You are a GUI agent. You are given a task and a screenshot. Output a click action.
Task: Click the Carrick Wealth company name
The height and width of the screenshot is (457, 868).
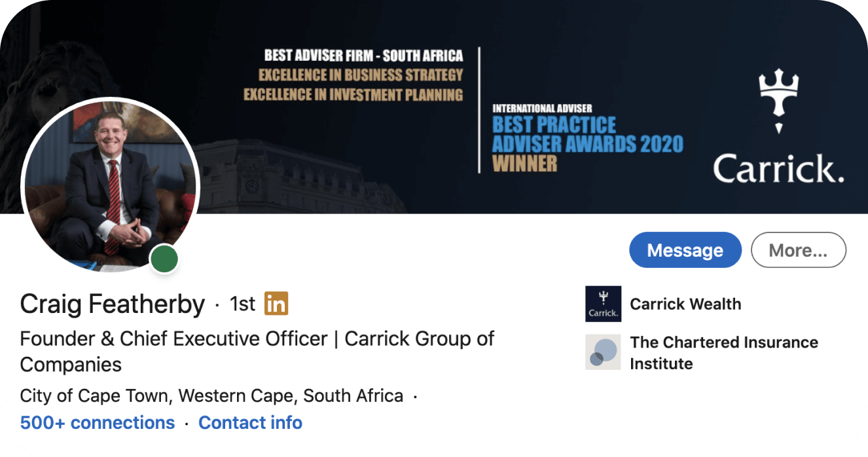[x=685, y=304]
